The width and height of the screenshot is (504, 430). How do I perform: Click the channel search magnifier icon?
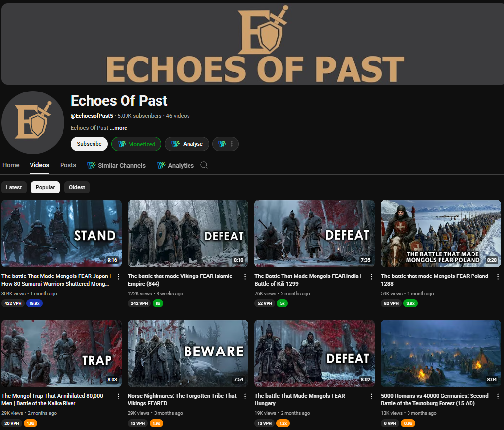tap(204, 165)
